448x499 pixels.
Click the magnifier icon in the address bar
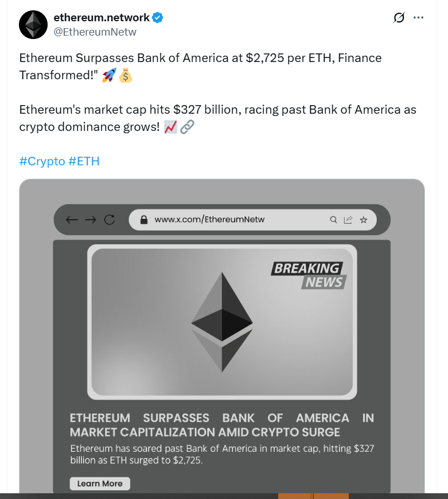coord(333,219)
